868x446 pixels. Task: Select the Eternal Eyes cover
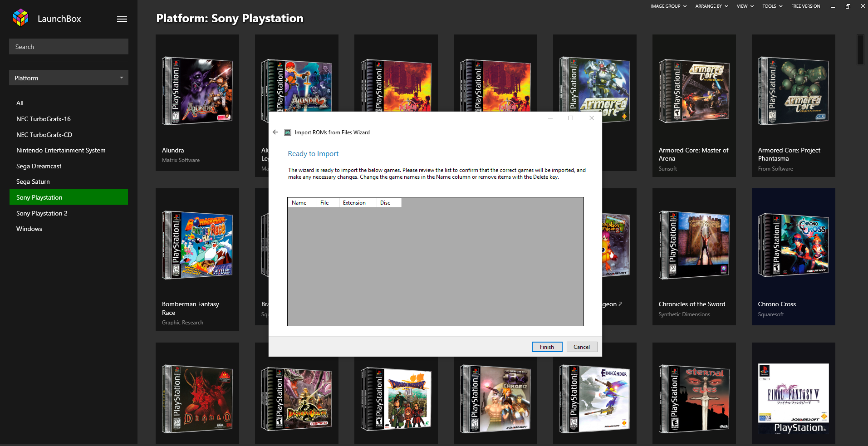pos(694,399)
